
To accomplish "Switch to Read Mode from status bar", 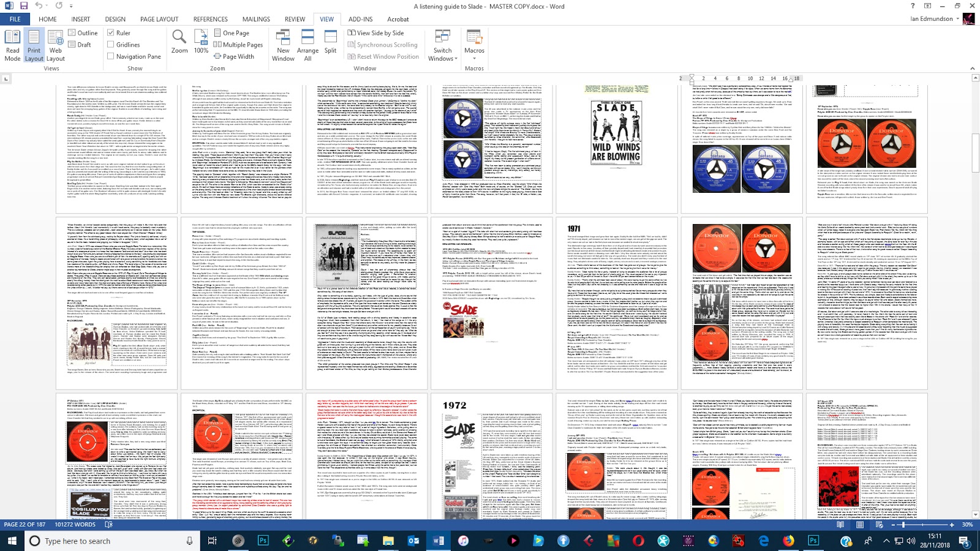I will (840, 525).
